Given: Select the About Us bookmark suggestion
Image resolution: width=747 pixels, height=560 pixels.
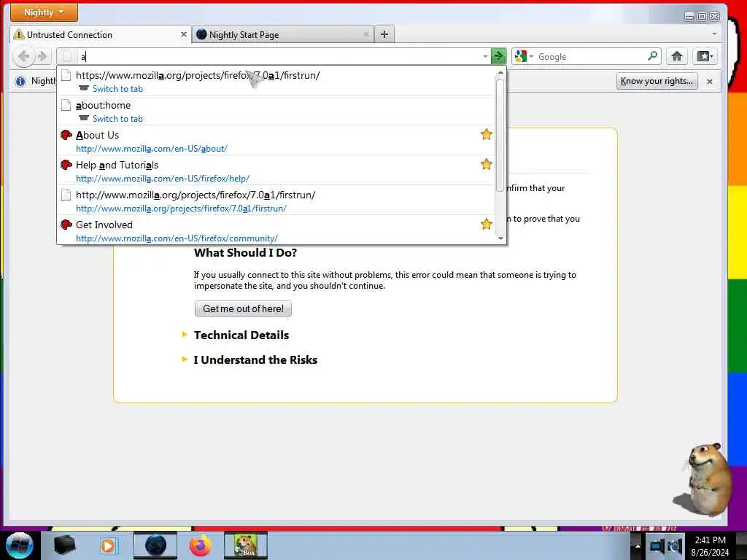Looking at the screenshot, I should point(276,141).
